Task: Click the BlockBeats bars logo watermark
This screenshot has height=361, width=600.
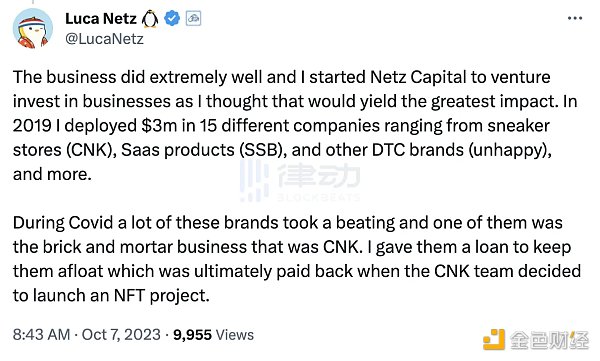Action: (x=254, y=180)
